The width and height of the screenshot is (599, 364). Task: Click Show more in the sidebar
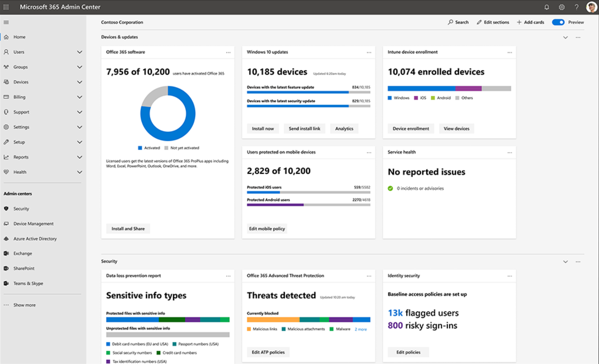tap(24, 305)
